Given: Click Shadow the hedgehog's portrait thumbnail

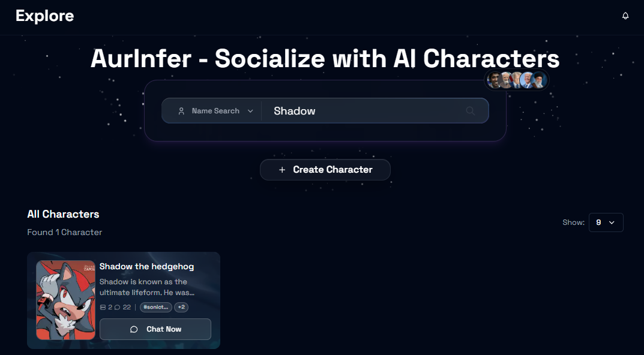Looking at the screenshot, I should [65, 300].
